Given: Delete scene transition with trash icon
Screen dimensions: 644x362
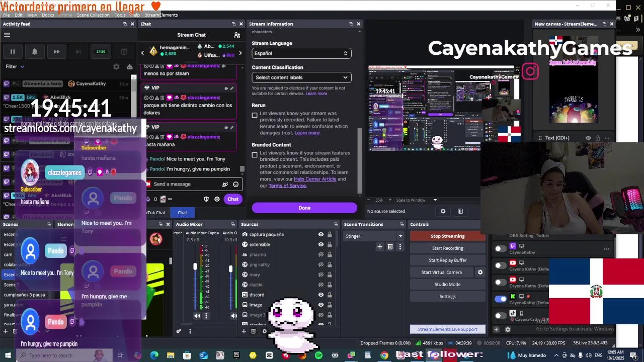Looking at the screenshot, I should (x=390, y=246).
